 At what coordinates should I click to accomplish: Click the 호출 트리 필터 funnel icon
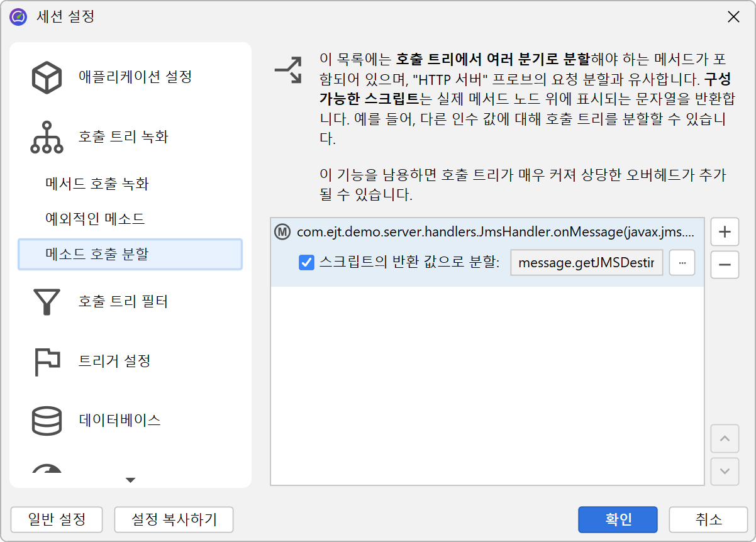[47, 302]
